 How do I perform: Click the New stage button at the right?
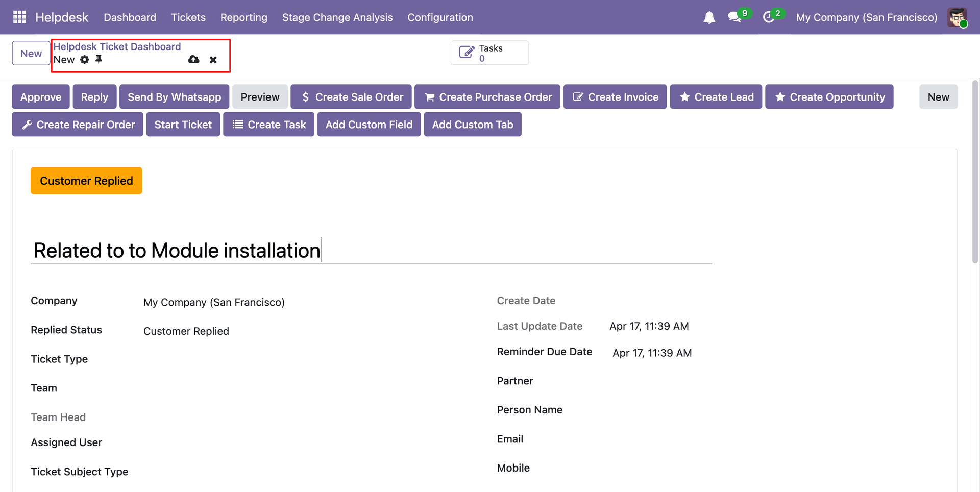pyautogui.click(x=938, y=96)
